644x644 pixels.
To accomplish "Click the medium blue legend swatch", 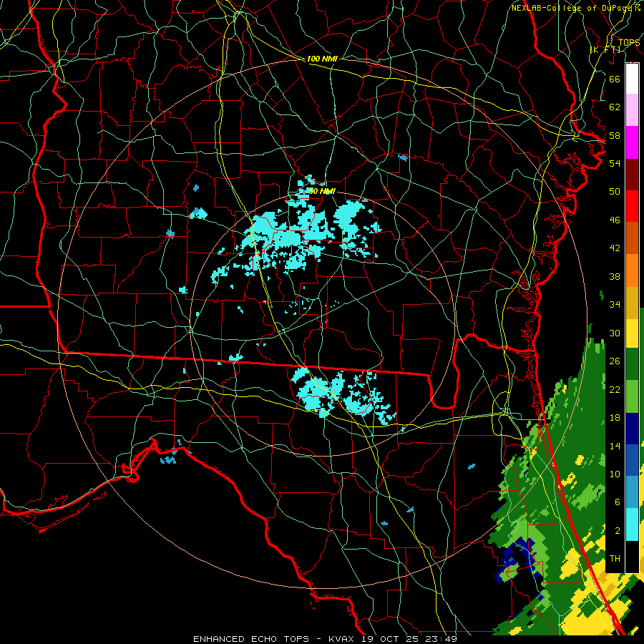I will [632, 460].
